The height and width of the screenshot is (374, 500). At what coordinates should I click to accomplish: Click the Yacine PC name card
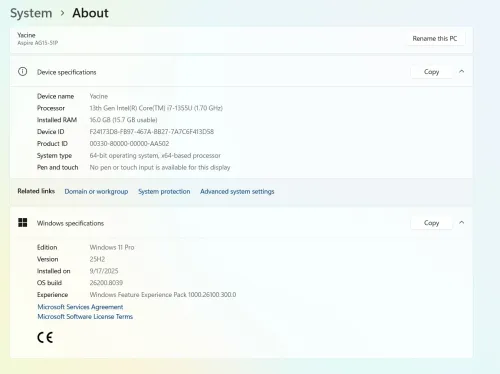click(241, 39)
